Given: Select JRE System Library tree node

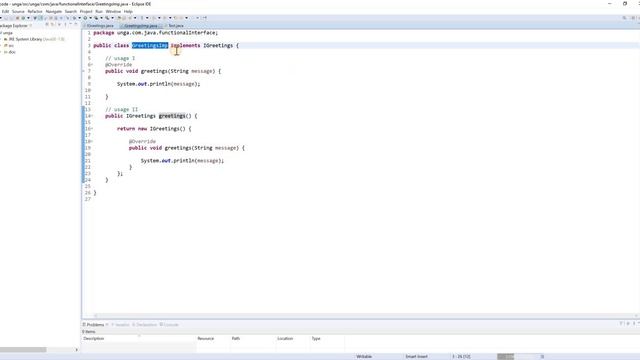Looking at the screenshot, I should pyautogui.click(x=34, y=39).
